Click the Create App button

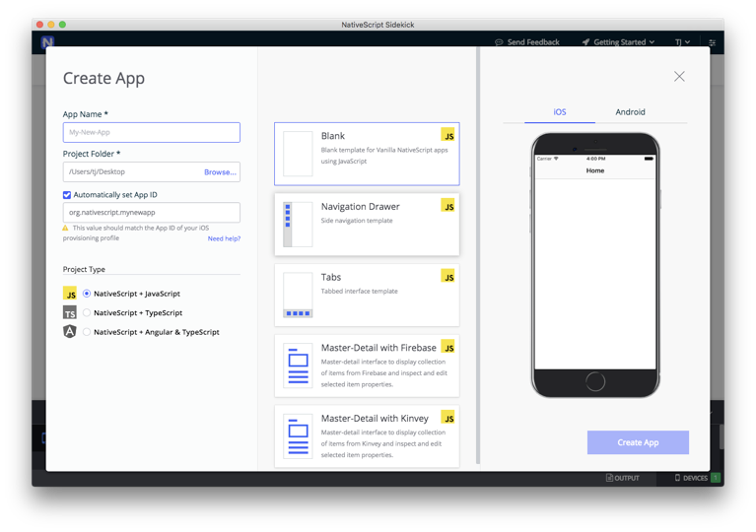coord(638,442)
